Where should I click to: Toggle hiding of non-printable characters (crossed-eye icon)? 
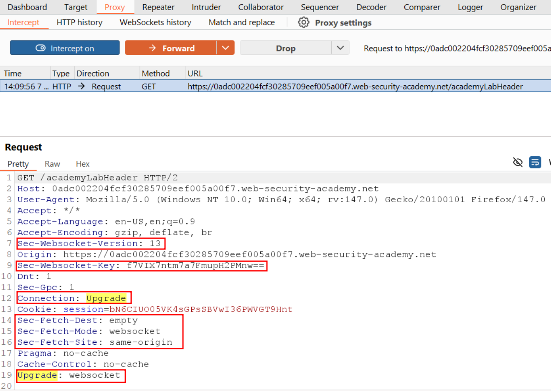tap(518, 162)
